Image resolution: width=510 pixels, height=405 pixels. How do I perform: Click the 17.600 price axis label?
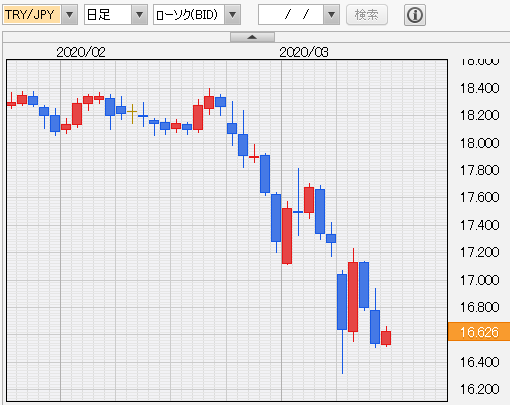479,197
